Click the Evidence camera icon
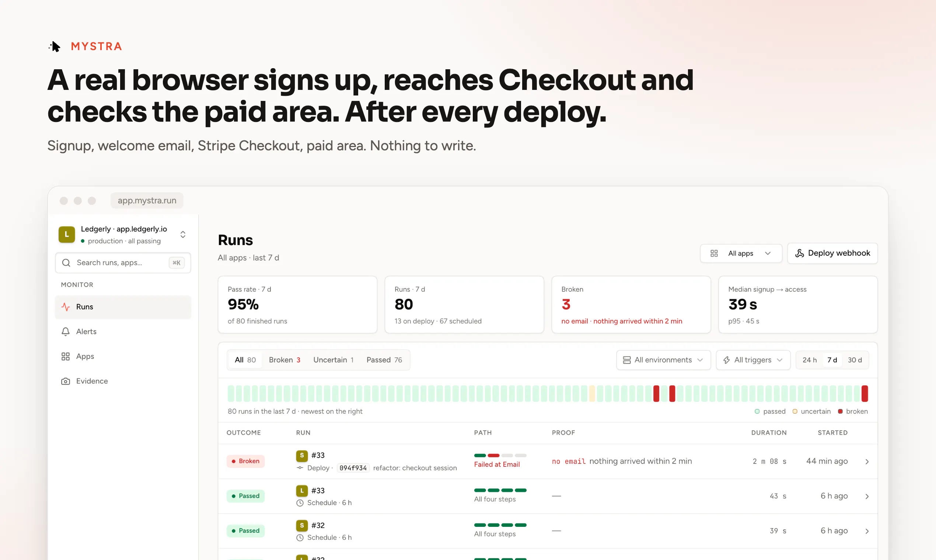The width and height of the screenshot is (936, 560). (66, 381)
